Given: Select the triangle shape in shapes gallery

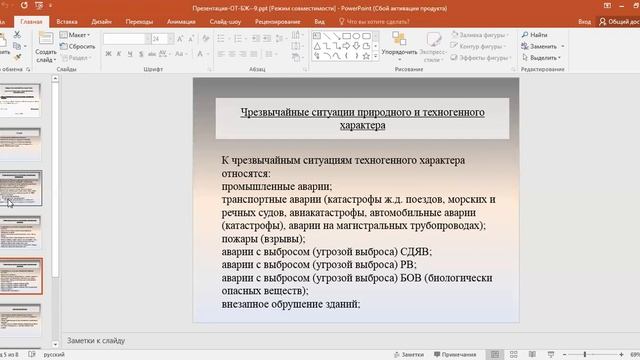Looking at the screenshot, I should tap(317, 46).
